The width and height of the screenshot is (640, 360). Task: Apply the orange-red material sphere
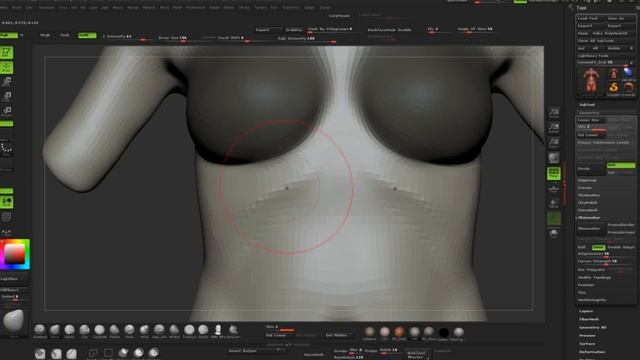coord(399,332)
